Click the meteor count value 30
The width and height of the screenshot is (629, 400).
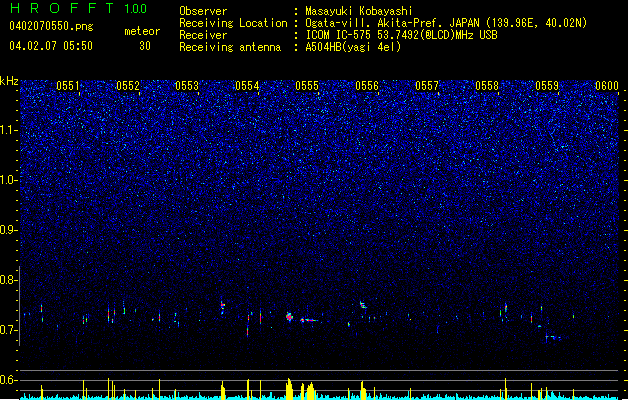tap(145, 46)
